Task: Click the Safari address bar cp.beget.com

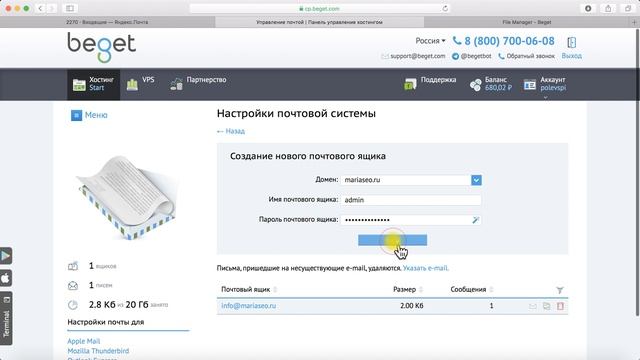Action: pos(320,8)
